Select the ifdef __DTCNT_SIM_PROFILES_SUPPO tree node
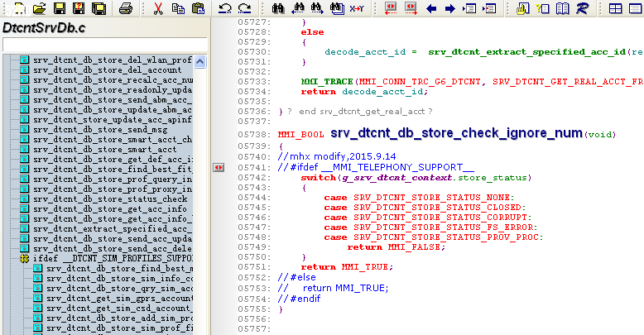644x335 pixels. click(x=113, y=258)
